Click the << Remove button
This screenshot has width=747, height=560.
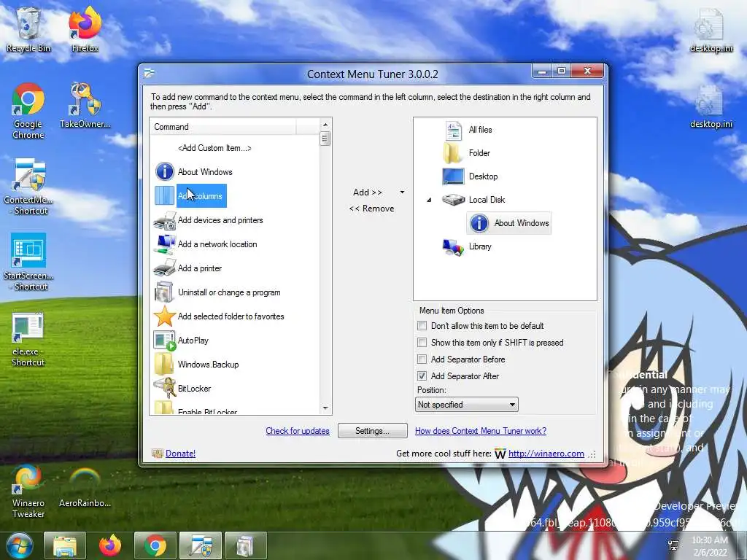pos(371,208)
